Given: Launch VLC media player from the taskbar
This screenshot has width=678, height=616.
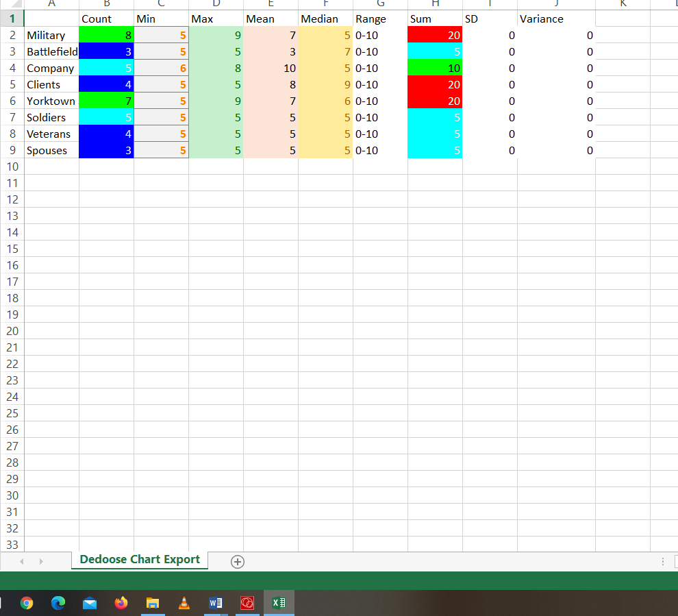Looking at the screenshot, I should pyautogui.click(x=184, y=603).
